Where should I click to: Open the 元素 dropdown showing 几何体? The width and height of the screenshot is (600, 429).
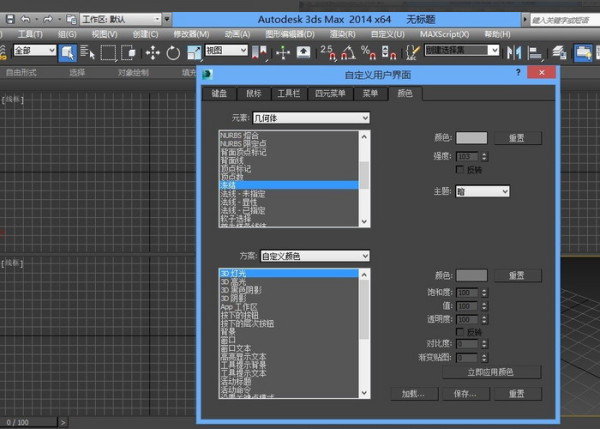click(311, 118)
